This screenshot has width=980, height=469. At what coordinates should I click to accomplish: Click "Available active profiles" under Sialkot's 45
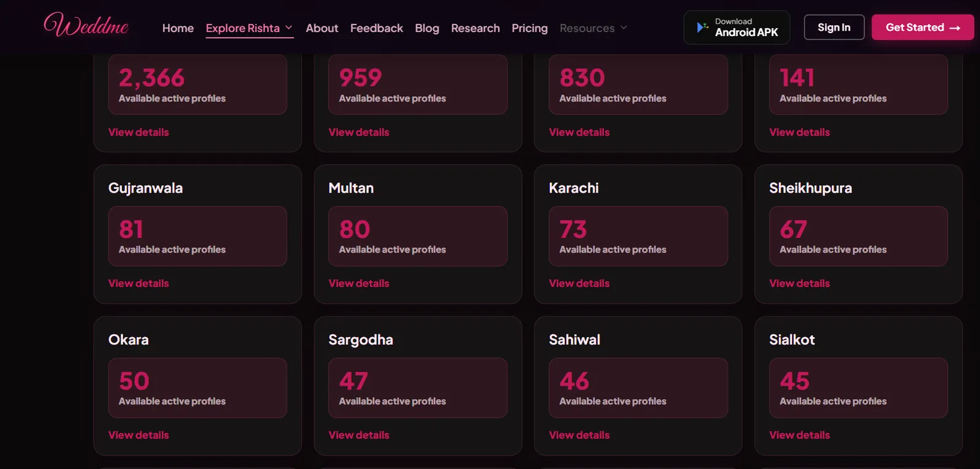point(833,401)
